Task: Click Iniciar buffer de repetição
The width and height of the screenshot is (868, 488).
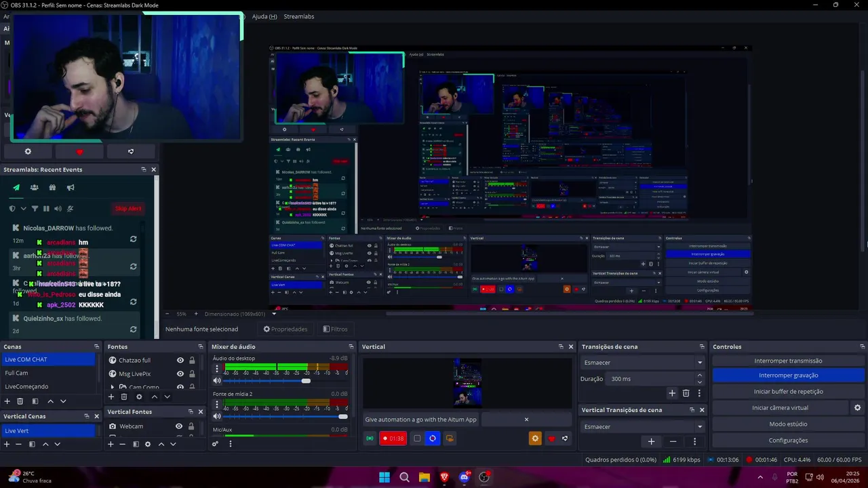Action: pos(788,391)
